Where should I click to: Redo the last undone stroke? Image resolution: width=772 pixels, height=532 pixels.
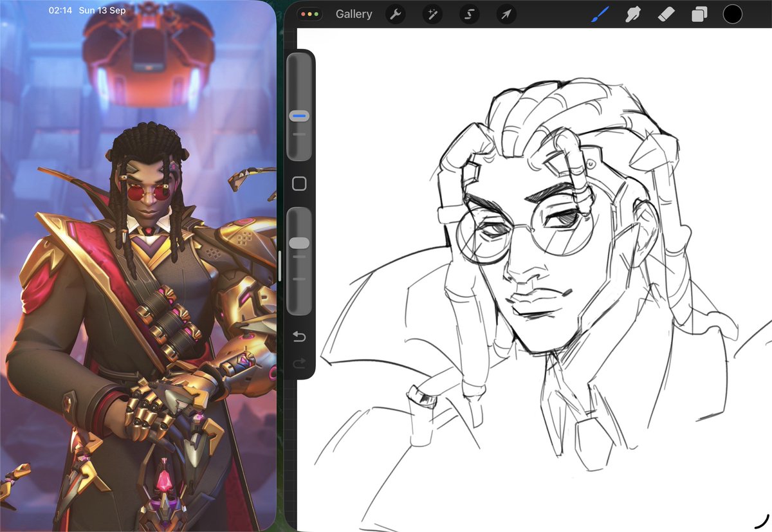point(299,364)
